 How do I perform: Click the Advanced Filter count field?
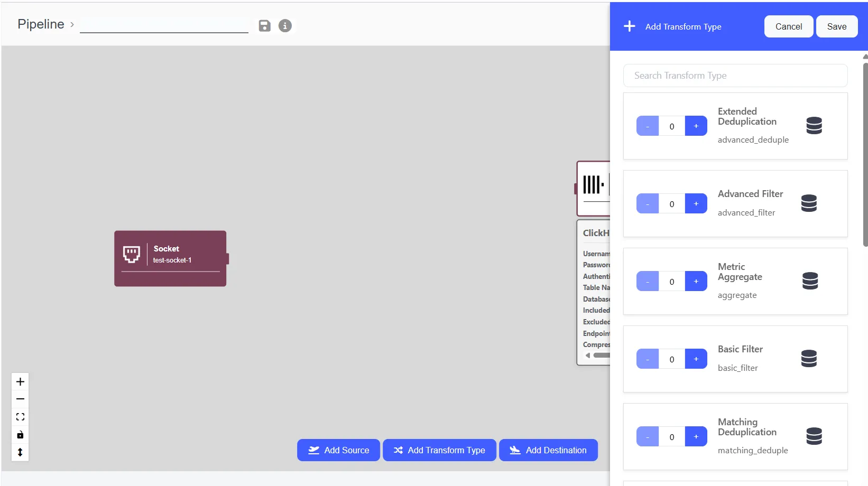tap(672, 203)
